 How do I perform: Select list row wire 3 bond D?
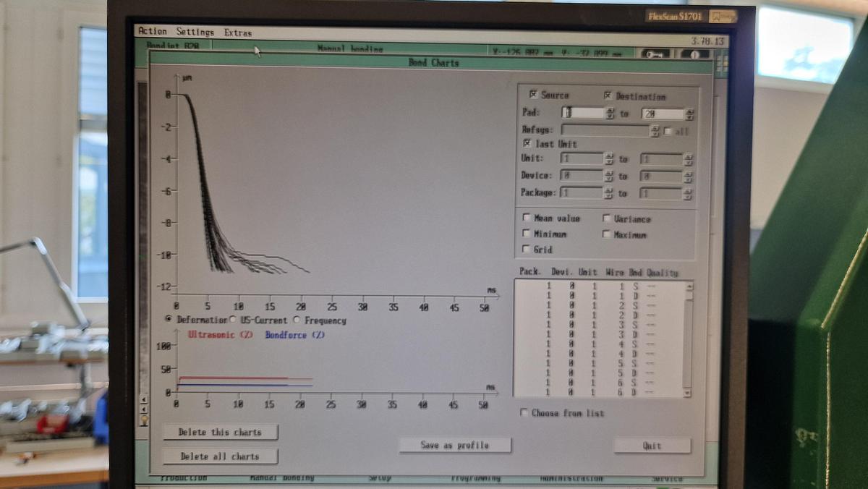(599, 334)
